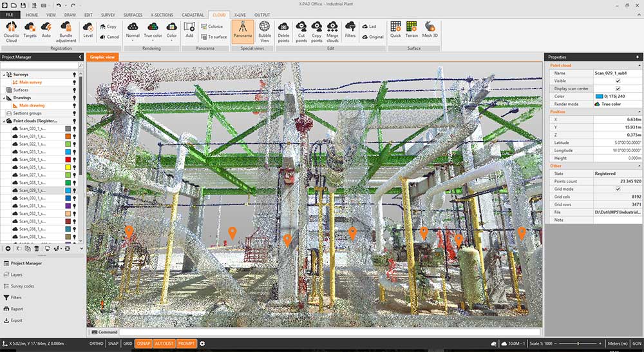This screenshot has width=644, height=352.
Task: Add a panorama with Add tool
Action: point(189,30)
